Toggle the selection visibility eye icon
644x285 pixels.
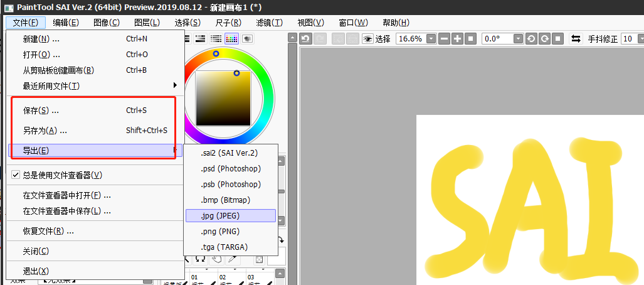(x=367, y=39)
